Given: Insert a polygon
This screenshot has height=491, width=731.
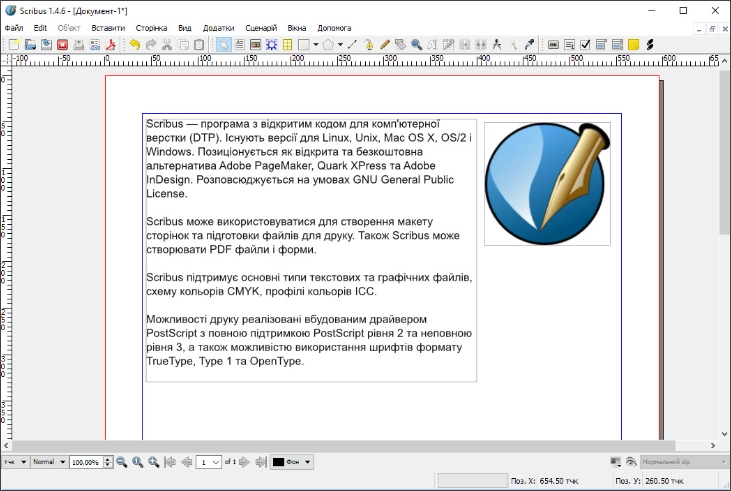Looking at the screenshot, I should pyautogui.click(x=328, y=45).
